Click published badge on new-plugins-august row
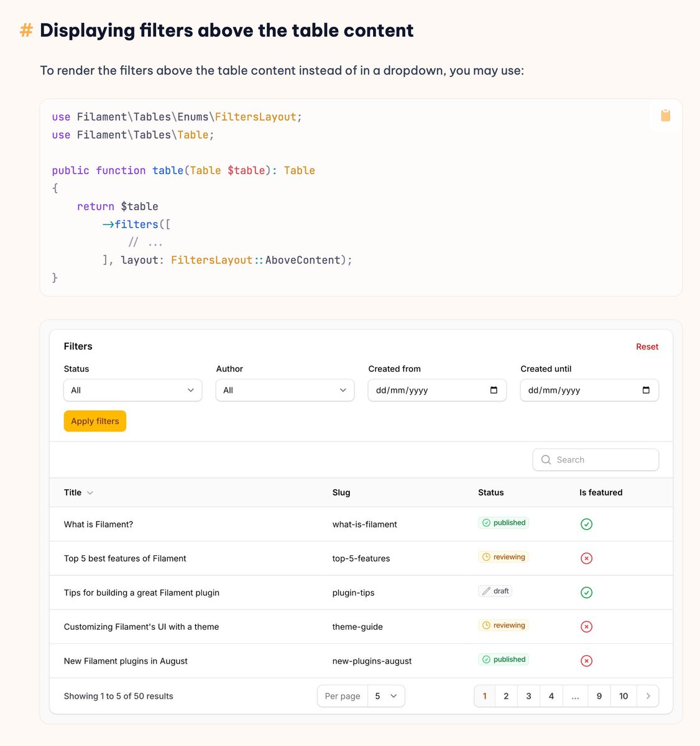 pyautogui.click(x=504, y=660)
